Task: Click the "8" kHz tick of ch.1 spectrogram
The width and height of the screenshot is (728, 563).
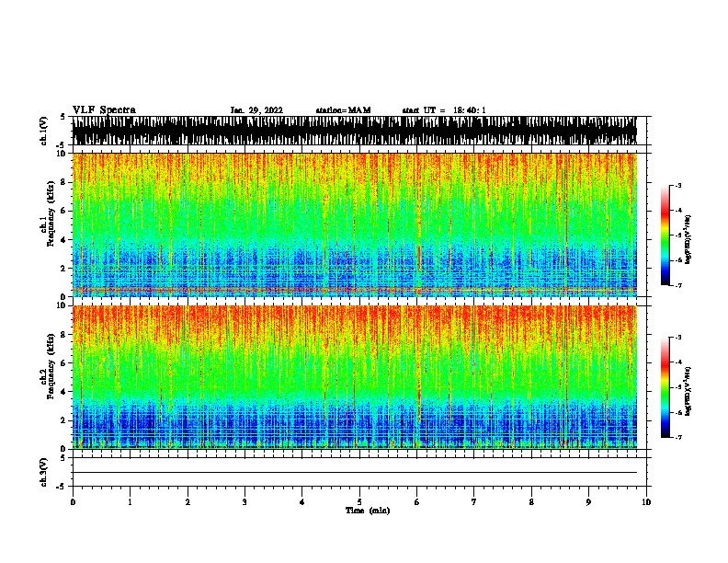Action: click(x=65, y=182)
